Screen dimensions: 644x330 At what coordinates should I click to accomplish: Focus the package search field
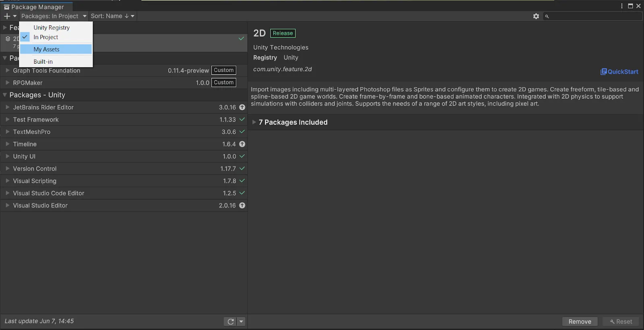click(x=592, y=16)
